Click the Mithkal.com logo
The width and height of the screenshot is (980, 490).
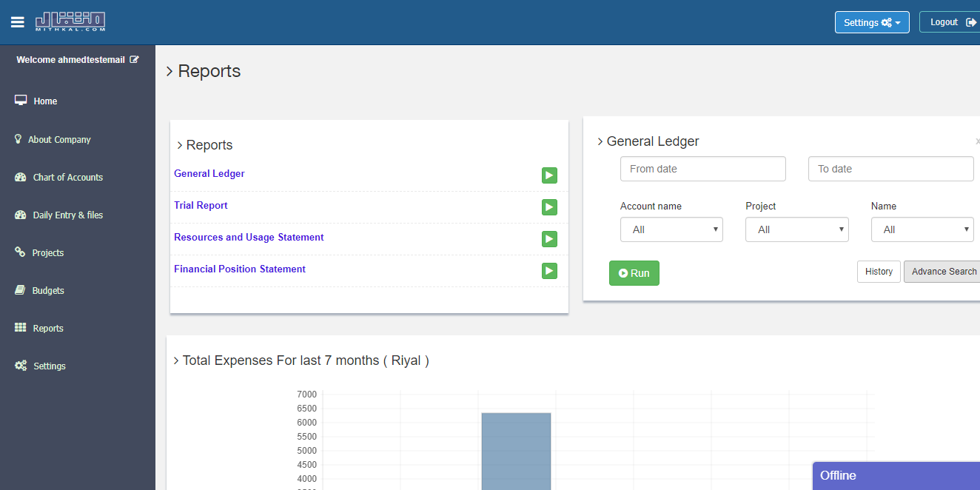point(70,21)
